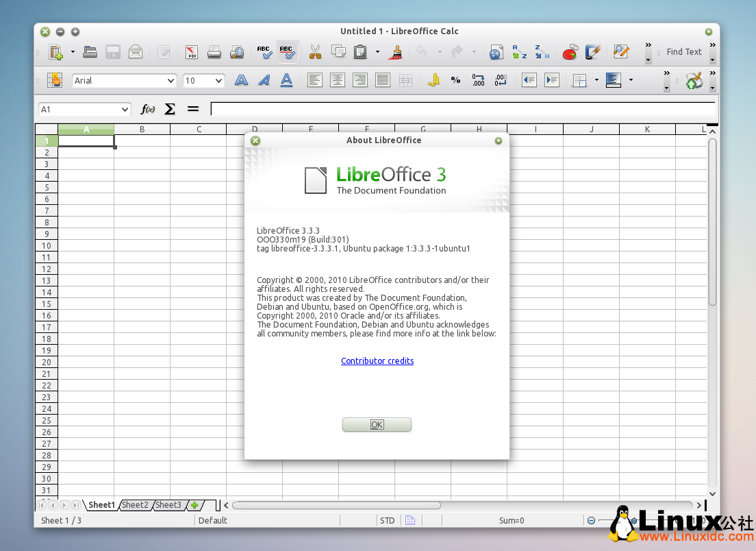Apply percent format from the toolbar

click(455, 80)
